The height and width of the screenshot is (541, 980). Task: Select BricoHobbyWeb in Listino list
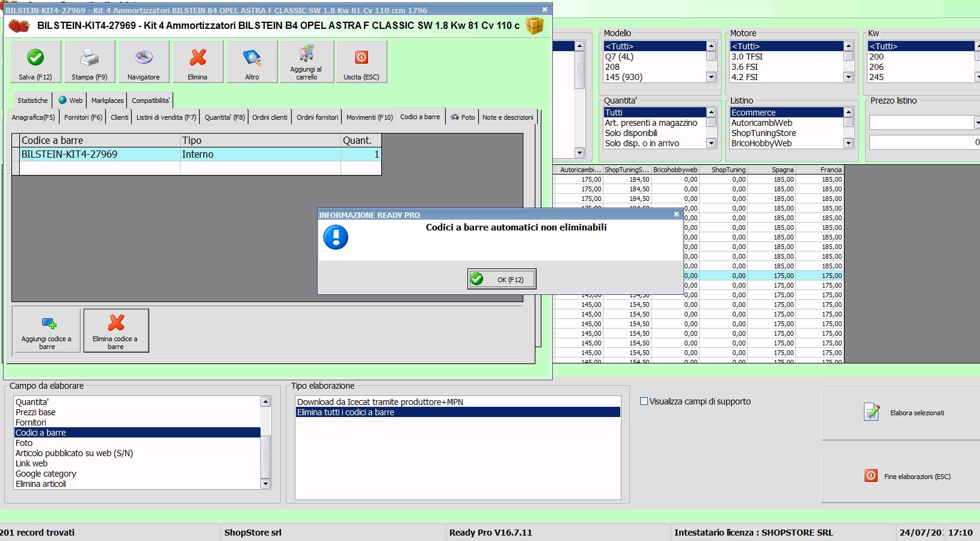786,143
